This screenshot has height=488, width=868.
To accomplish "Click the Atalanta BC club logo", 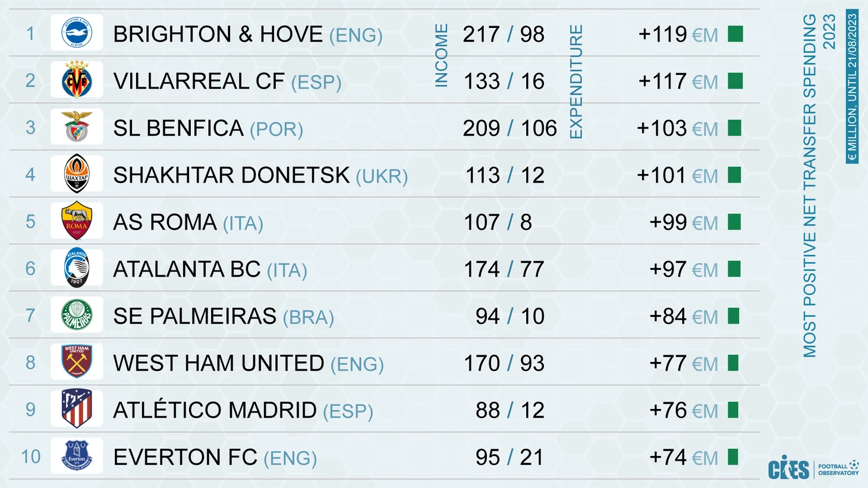I will (x=77, y=267).
